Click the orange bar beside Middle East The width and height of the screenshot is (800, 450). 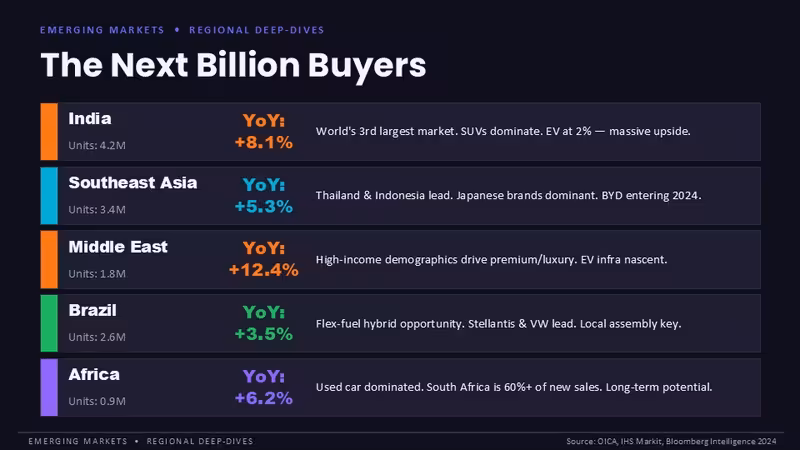[x=49, y=260]
